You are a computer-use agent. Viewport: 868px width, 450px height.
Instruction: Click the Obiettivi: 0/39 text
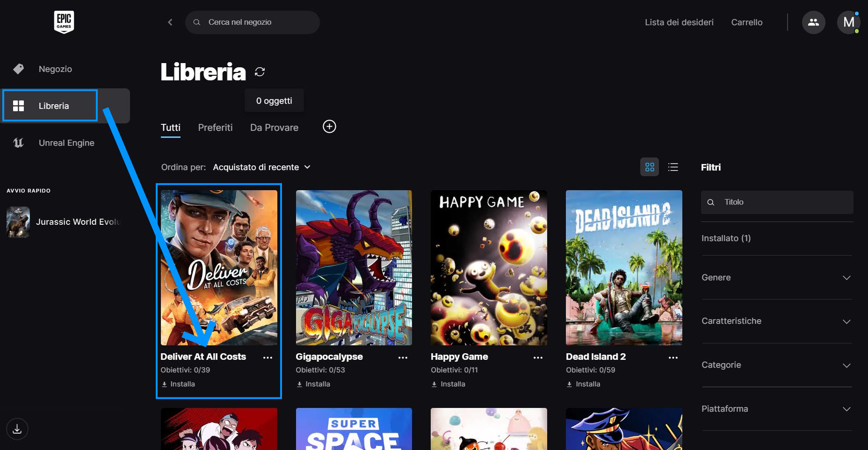(x=185, y=370)
